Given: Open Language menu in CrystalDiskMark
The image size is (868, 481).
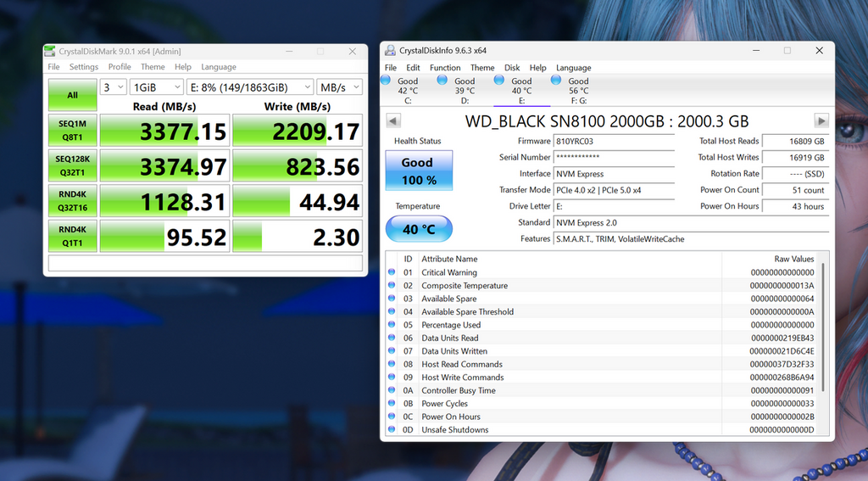Looking at the screenshot, I should click(219, 66).
